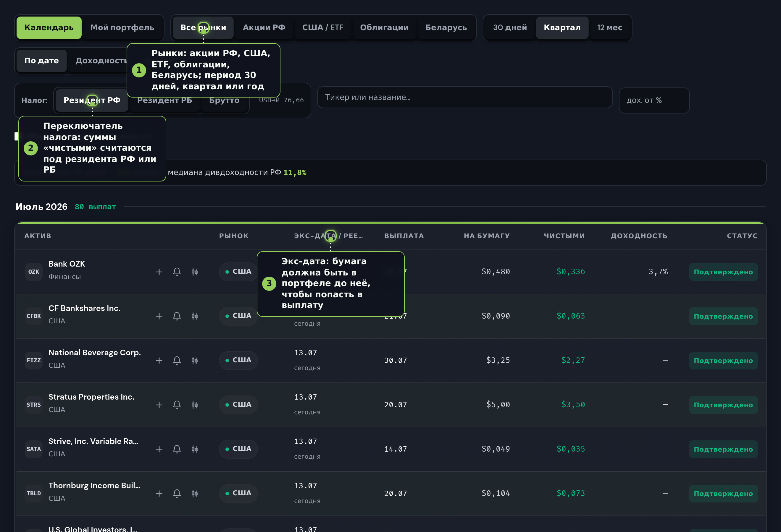This screenshot has height=532, width=781.
Task: Open the candlestick chart for Bank OZK
Action: pos(195,272)
